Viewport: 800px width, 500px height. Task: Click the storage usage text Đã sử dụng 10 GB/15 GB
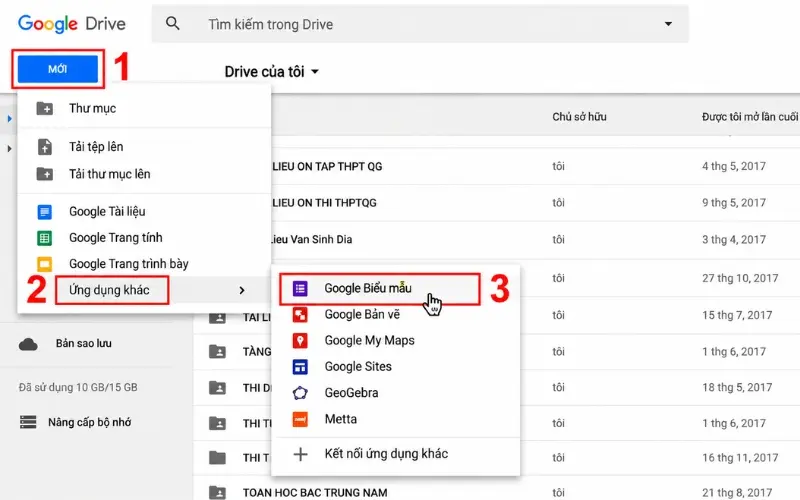pos(78,387)
